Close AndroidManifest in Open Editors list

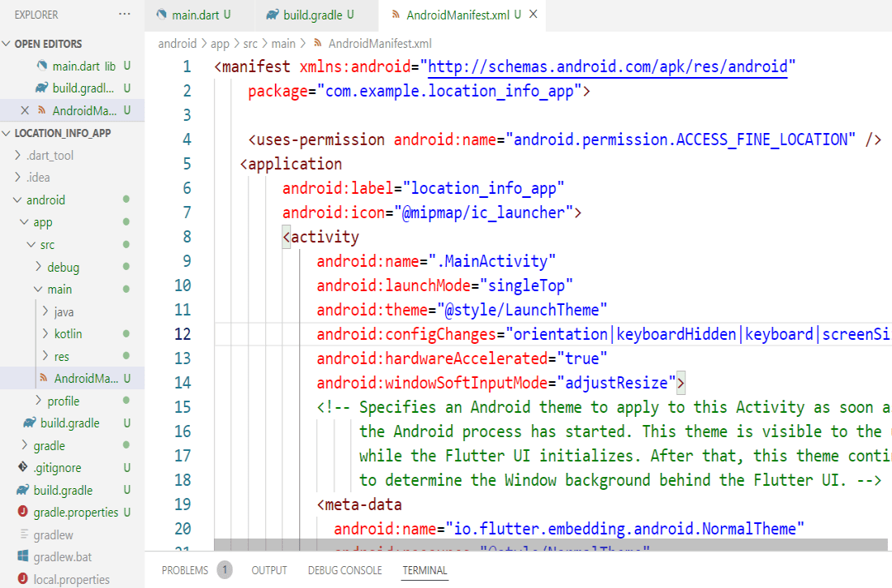(24, 110)
